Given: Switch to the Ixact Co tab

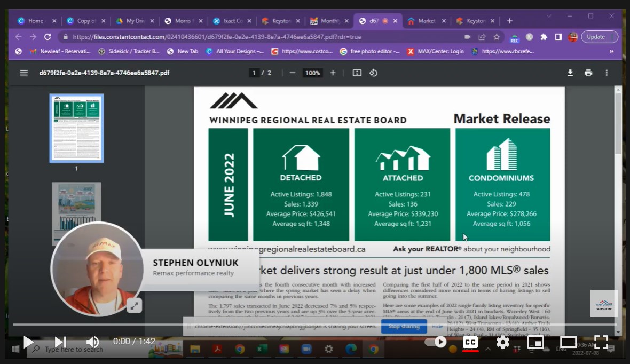Looking at the screenshot, I should point(232,21).
